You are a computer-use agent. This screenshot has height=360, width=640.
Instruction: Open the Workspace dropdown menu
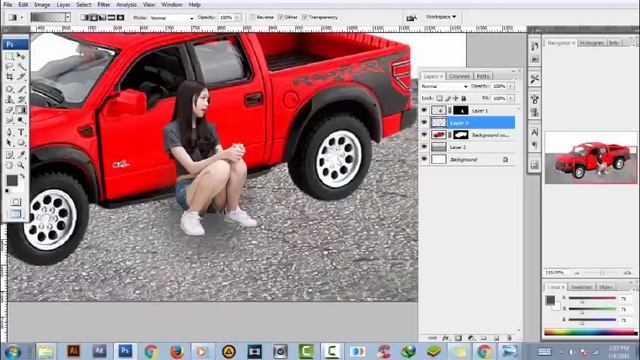tap(441, 17)
